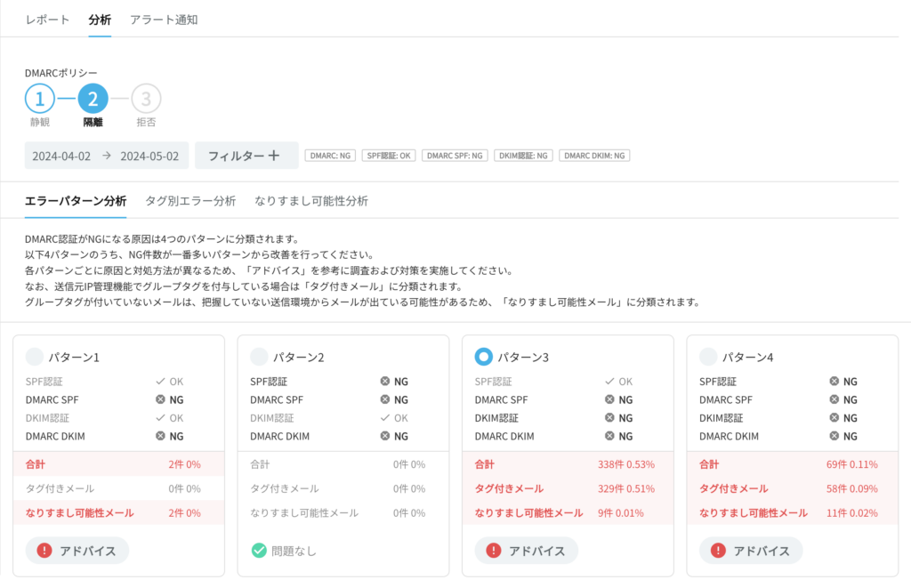Click the SPF認証: OK filter tag
Viewport: 911px width, 588px height.
click(389, 156)
